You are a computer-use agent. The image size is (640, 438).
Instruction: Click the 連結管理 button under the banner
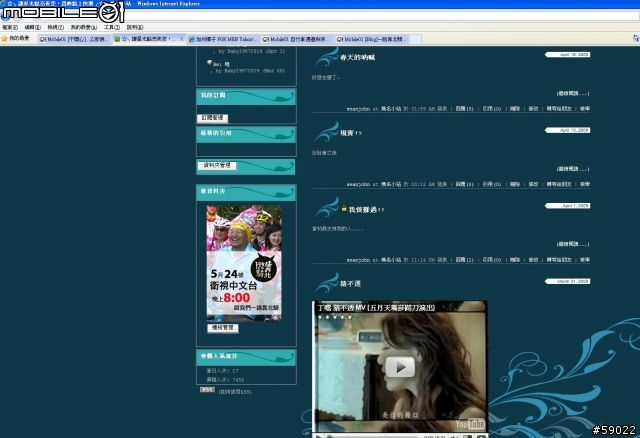click(x=223, y=328)
